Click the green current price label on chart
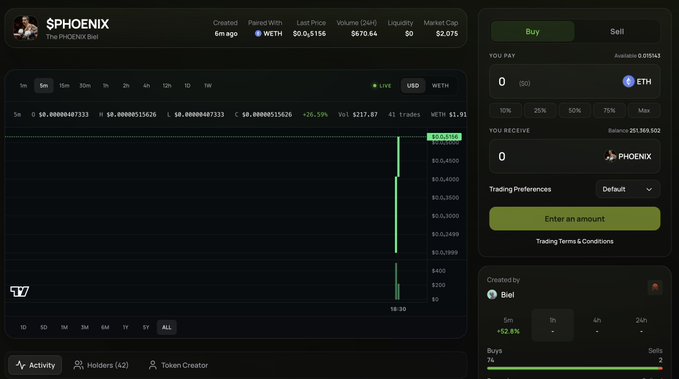Screen dimensions: 679x379 point(444,137)
